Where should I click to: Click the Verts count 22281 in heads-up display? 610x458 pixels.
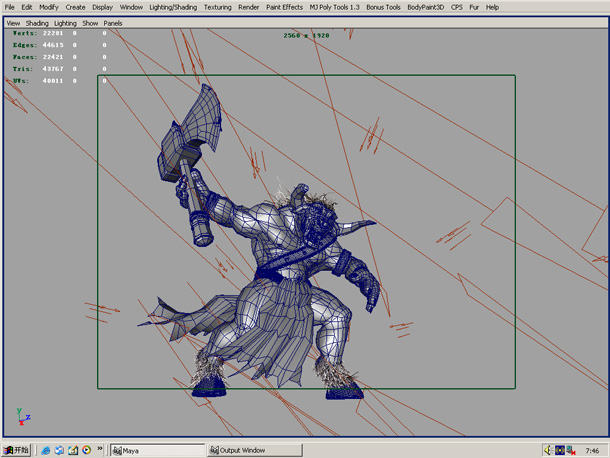point(53,33)
